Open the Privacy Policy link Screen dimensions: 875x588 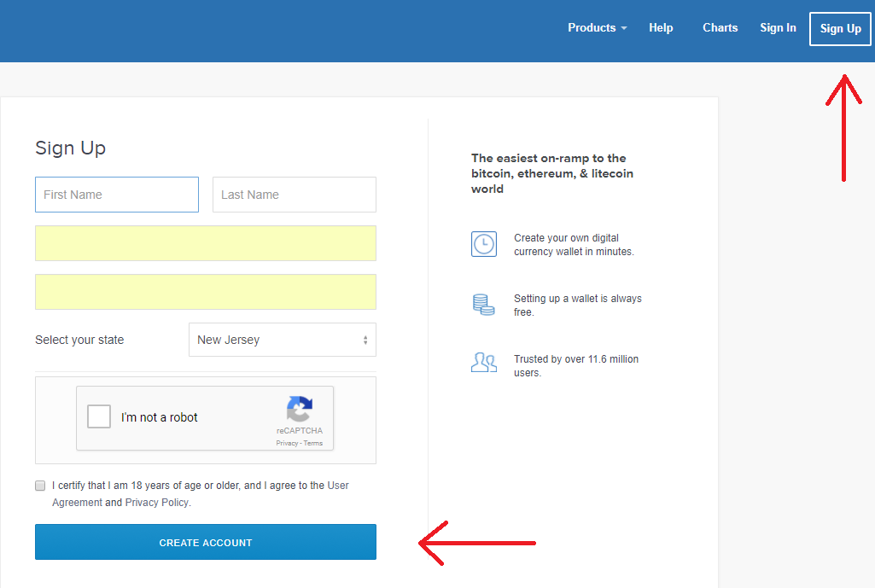coord(157,503)
